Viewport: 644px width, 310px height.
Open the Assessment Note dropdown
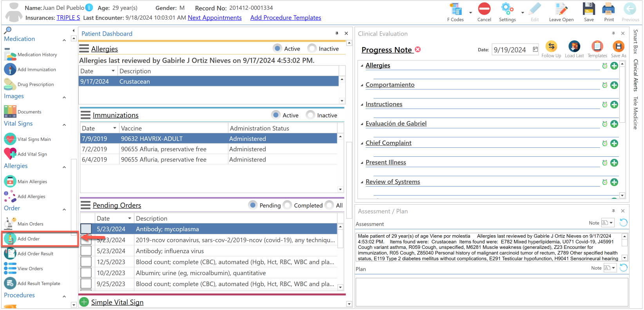pyautogui.click(x=611, y=223)
